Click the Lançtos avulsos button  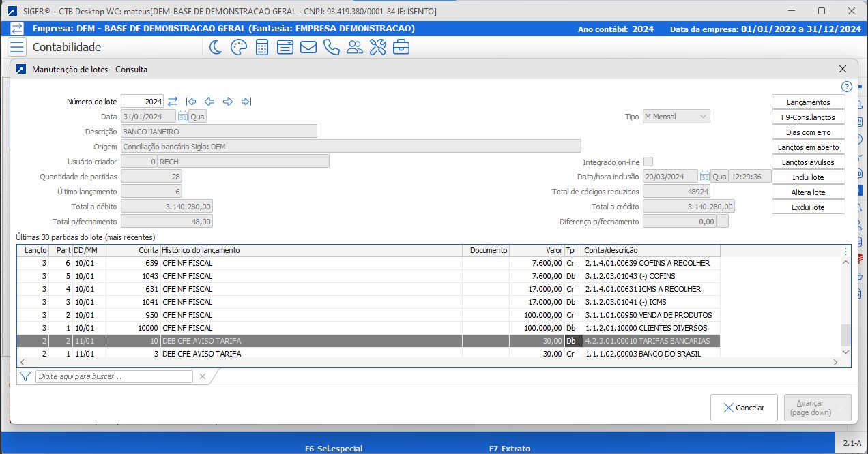(x=809, y=162)
